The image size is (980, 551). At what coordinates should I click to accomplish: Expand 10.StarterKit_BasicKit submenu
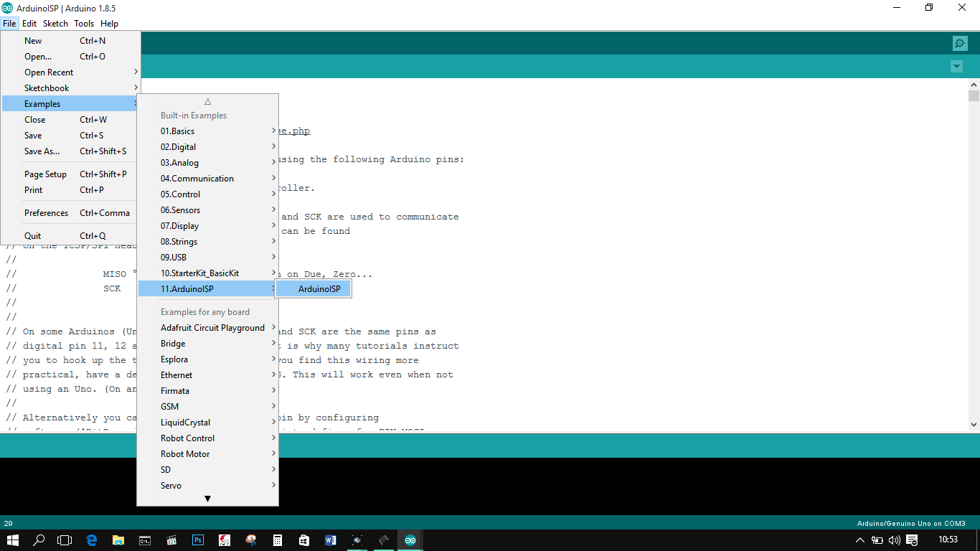coord(207,273)
